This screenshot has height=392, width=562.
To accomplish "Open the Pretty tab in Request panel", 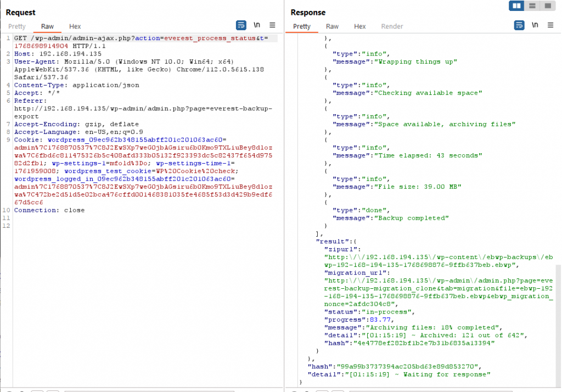I will pos(17,26).
